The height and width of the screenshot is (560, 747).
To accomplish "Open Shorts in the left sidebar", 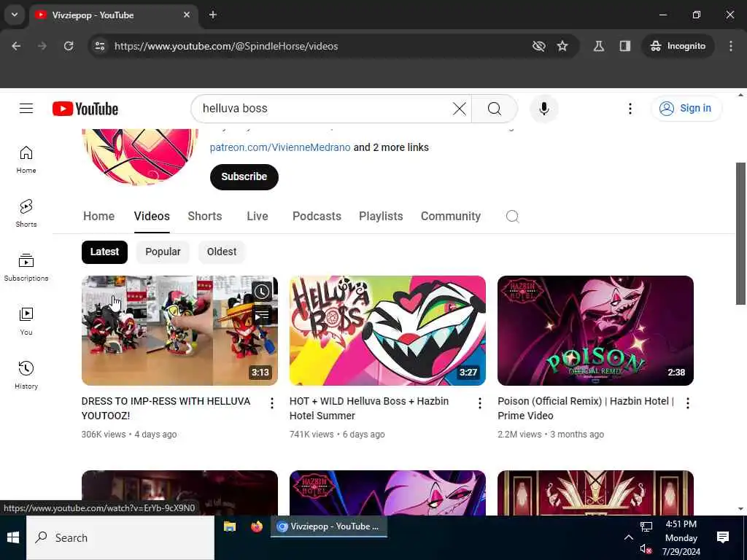I will point(26,214).
